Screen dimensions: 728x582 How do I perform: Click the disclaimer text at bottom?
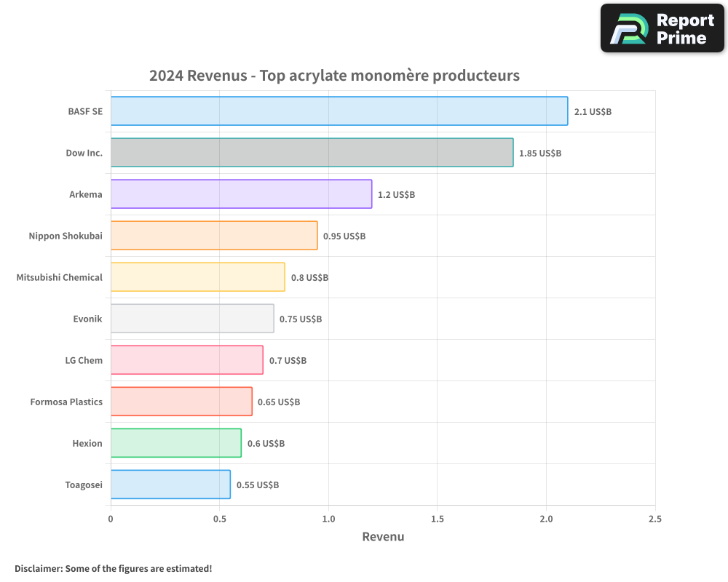click(x=113, y=568)
